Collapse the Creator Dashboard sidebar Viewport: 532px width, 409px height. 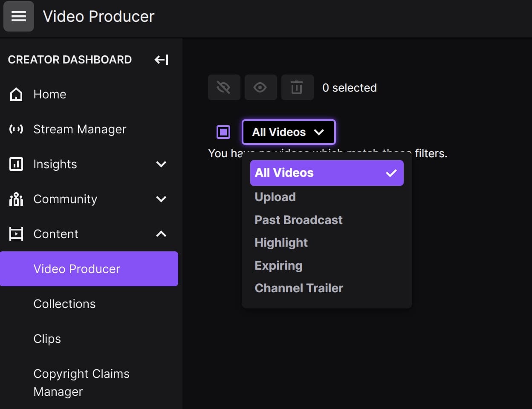coord(161,60)
